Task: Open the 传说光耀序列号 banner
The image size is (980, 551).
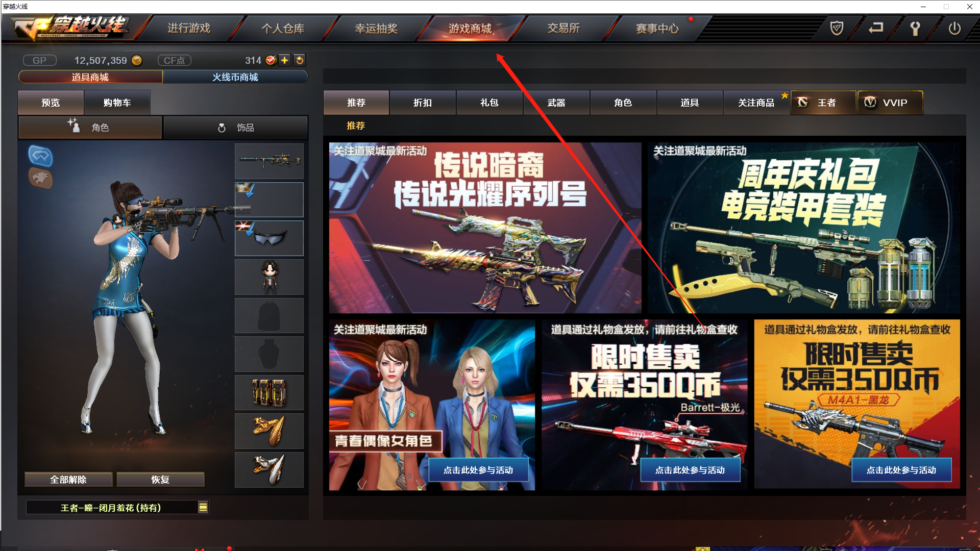Action: click(x=485, y=228)
